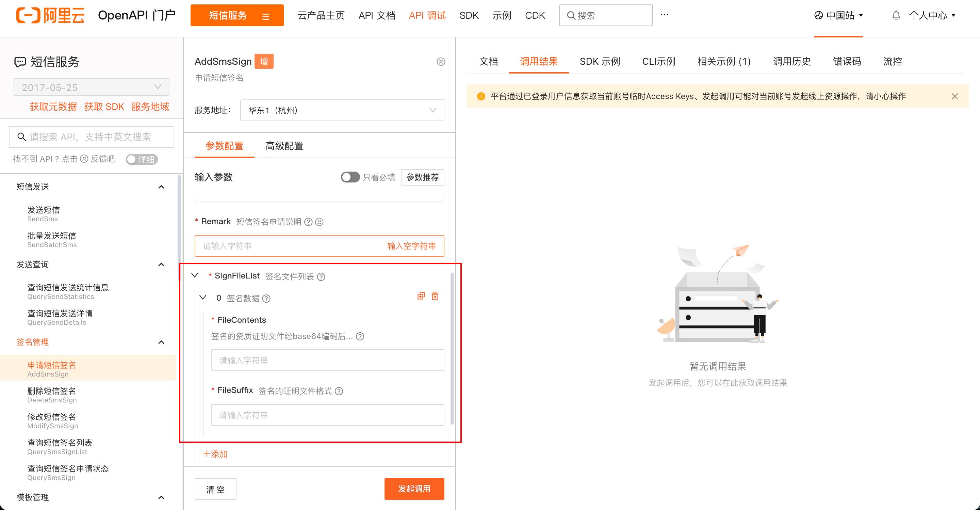The image size is (980, 510).
Task: Open the 2017-05-25 API version dropdown
Action: point(91,87)
